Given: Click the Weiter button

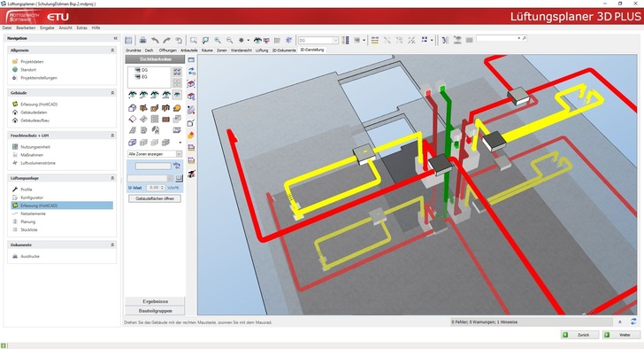Looking at the screenshot, I should 621,335.
